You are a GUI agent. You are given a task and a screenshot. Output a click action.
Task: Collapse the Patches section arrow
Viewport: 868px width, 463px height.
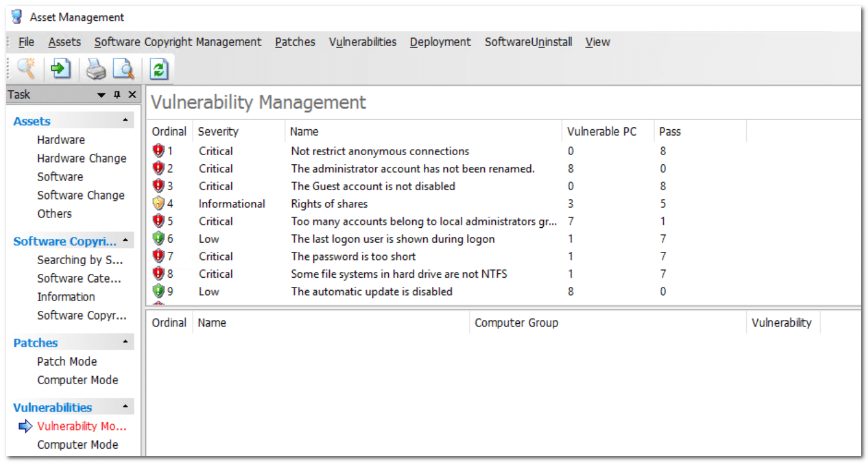[125, 342]
